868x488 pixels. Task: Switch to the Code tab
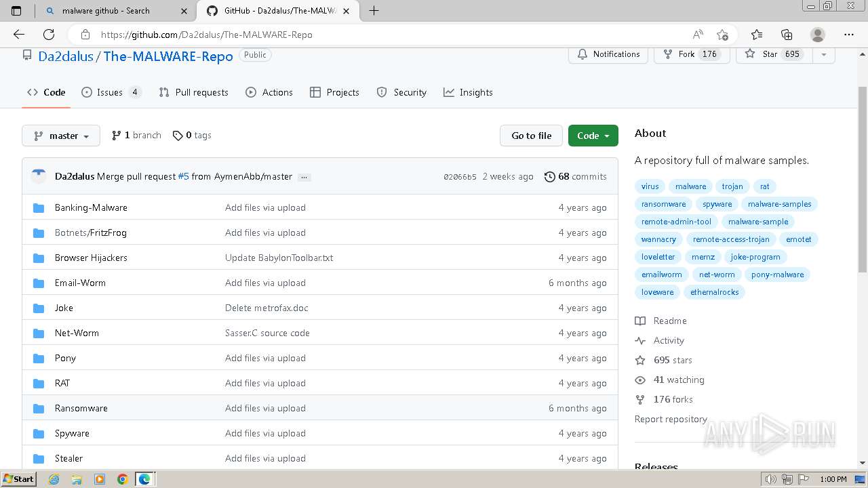[x=46, y=92]
